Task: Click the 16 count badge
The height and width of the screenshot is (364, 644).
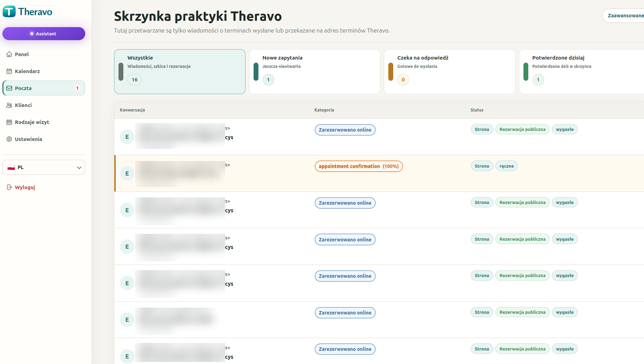Action: tap(134, 80)
